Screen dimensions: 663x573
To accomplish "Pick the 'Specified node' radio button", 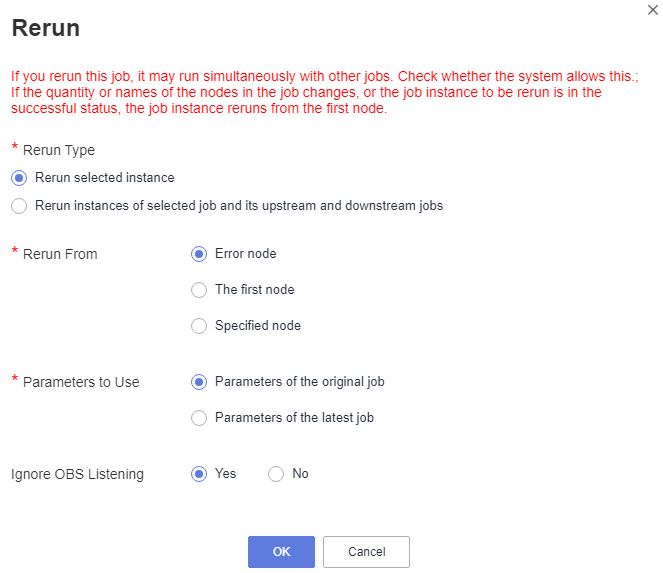I will pos(199,326).
